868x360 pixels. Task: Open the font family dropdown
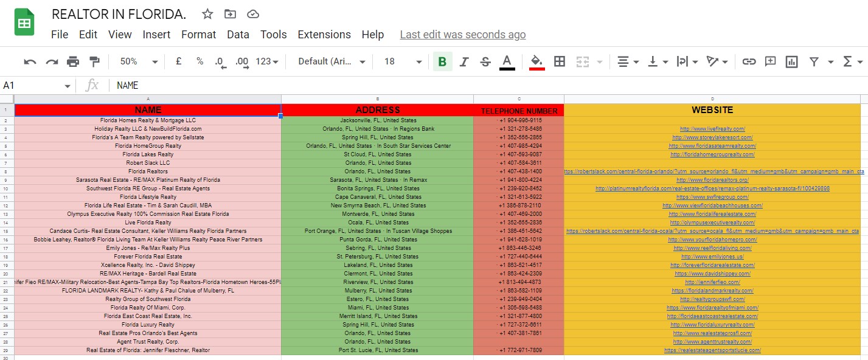point(332,61)
